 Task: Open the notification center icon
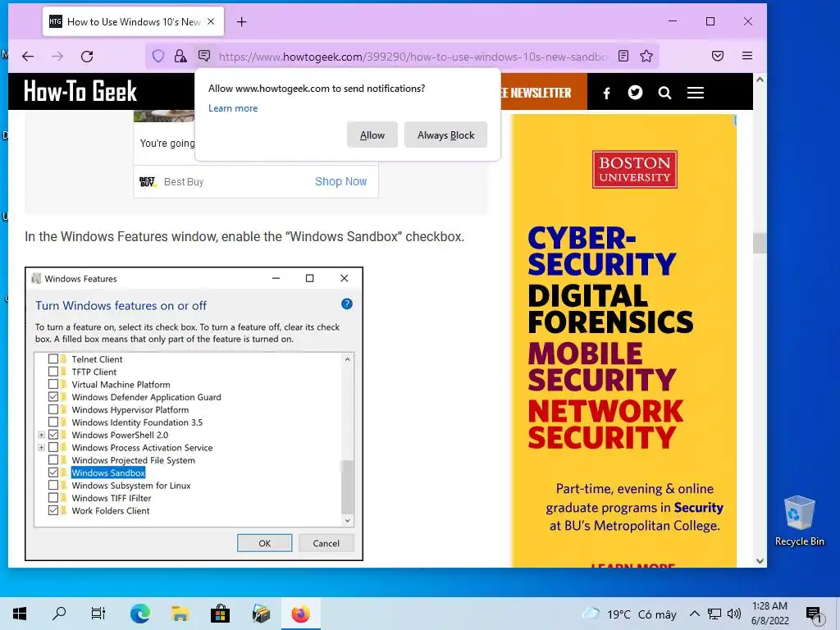coord(813,614)
